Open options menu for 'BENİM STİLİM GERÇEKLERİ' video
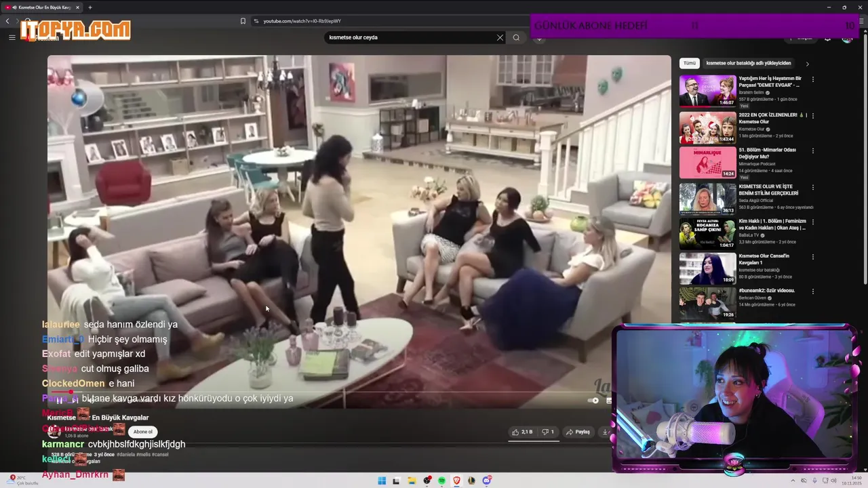The width and height of the screenshot is (868, 488). point(812,186)
